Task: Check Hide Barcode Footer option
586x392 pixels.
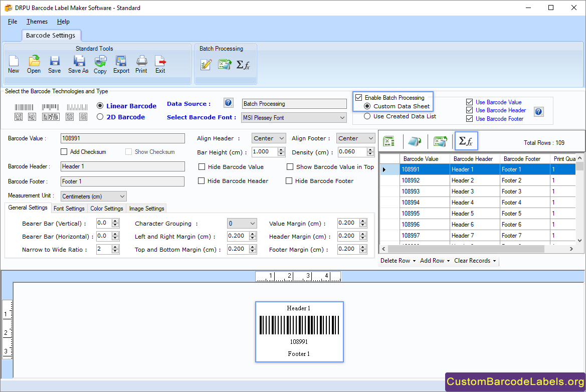Action: pyautogui.click(x=289, y=181)
